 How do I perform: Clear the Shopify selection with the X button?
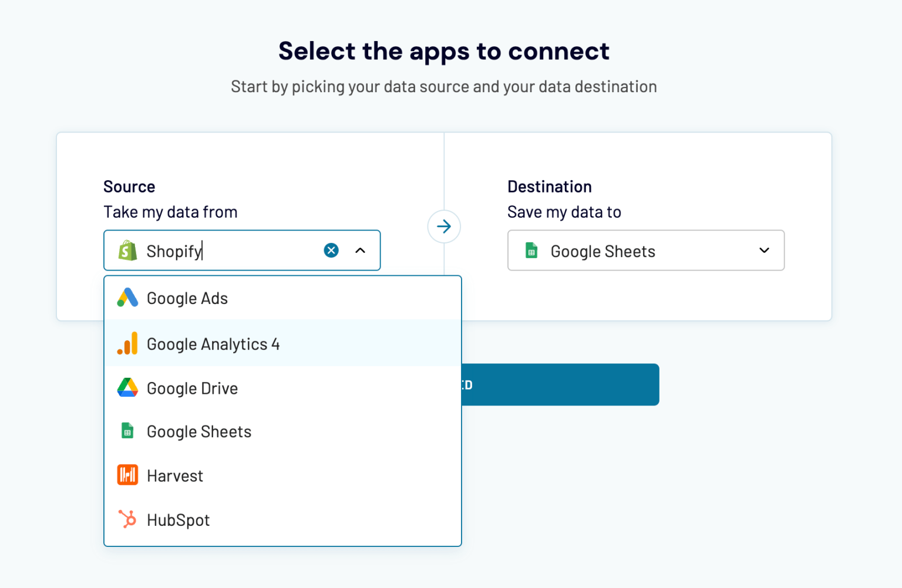click(x=331, y=250)
